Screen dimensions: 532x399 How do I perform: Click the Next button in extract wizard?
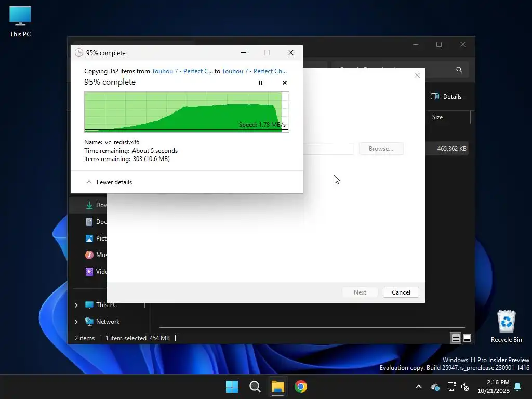[360, 292]
